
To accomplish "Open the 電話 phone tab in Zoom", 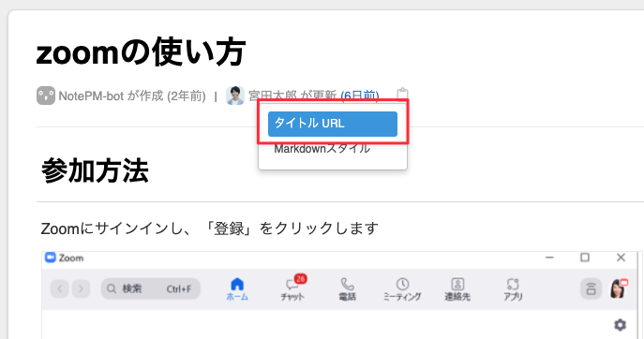I will point(348,289).
